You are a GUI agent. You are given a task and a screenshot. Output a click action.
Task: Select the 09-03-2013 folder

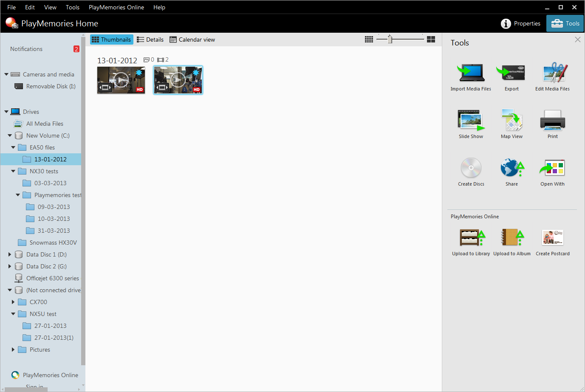click(x=48, y=207)
